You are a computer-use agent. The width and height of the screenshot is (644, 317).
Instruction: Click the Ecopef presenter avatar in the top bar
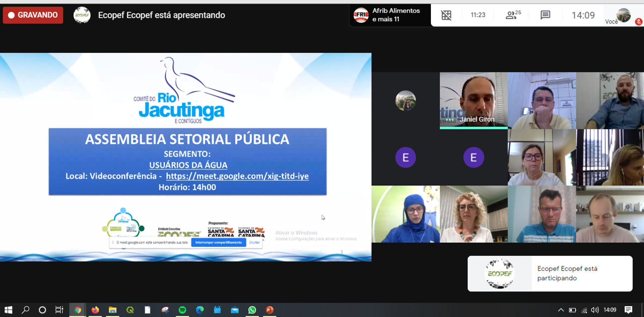click(x=82, y=15)
